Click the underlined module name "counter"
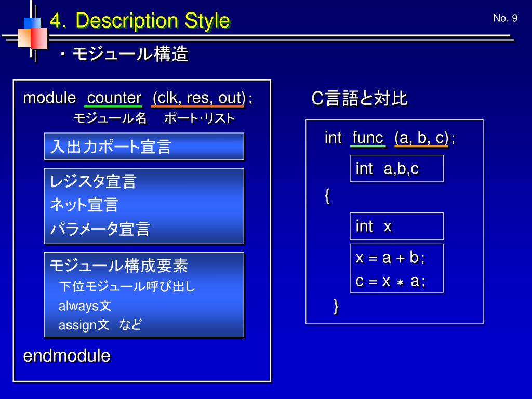This screenshot has height=399, width=532. [x=114, y=98]
